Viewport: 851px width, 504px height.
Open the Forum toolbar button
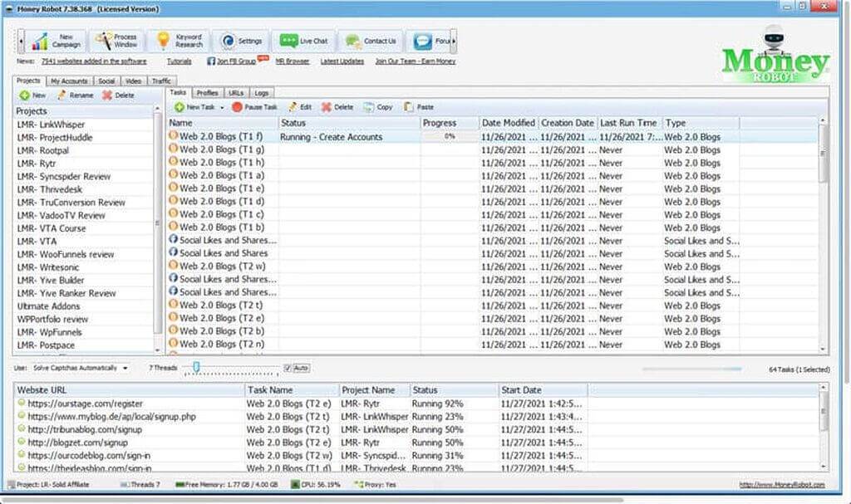pyautogui.click(x=429, y=42)
